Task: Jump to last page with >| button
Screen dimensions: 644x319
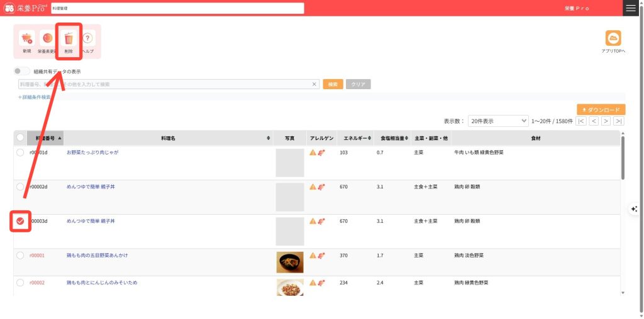Action: click(619, 121)
